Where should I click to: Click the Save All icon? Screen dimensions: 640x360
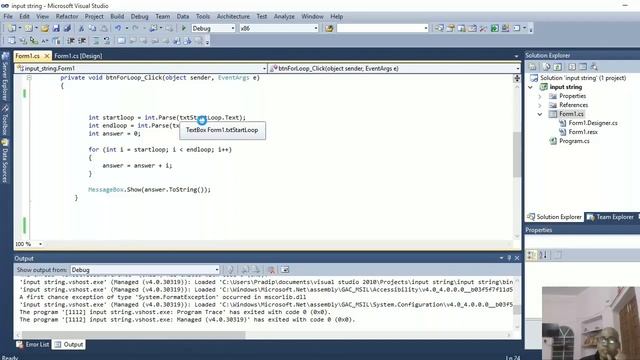tap(67, 28)
